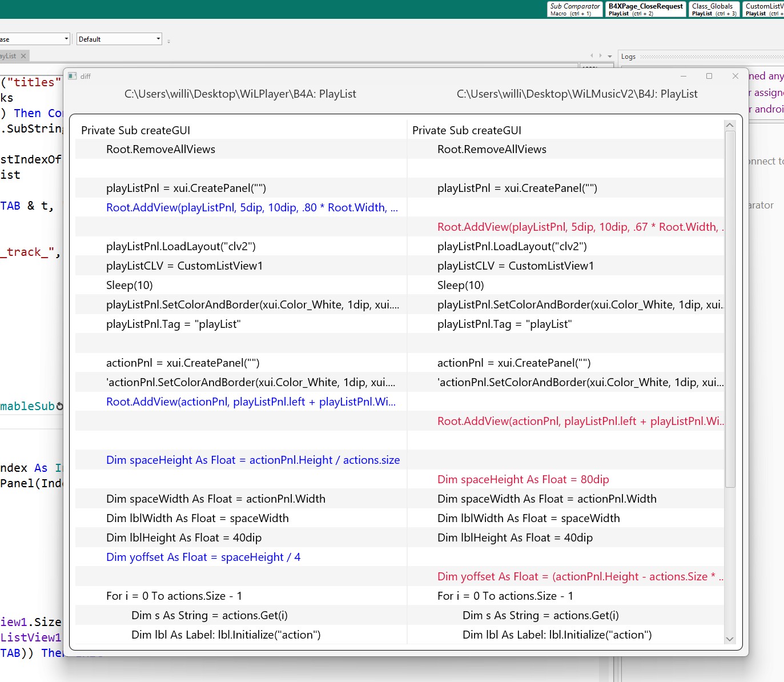Click the resumable sub indicator icon
The width and height of the screenshot is (784, 682).
(60, 406)
